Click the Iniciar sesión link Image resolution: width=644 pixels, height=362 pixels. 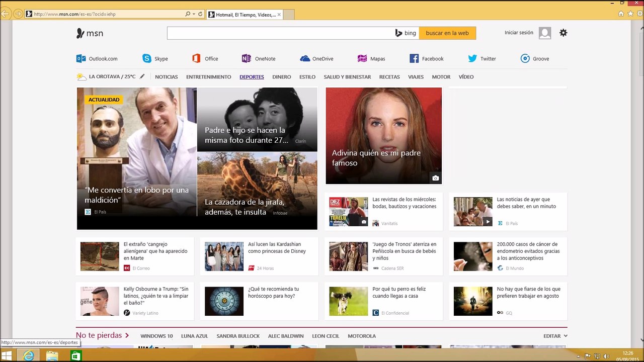point(519,33)
